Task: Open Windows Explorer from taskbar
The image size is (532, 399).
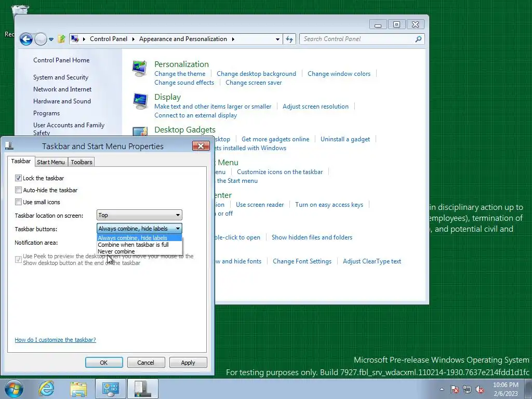Action: (x=78, y=389)
